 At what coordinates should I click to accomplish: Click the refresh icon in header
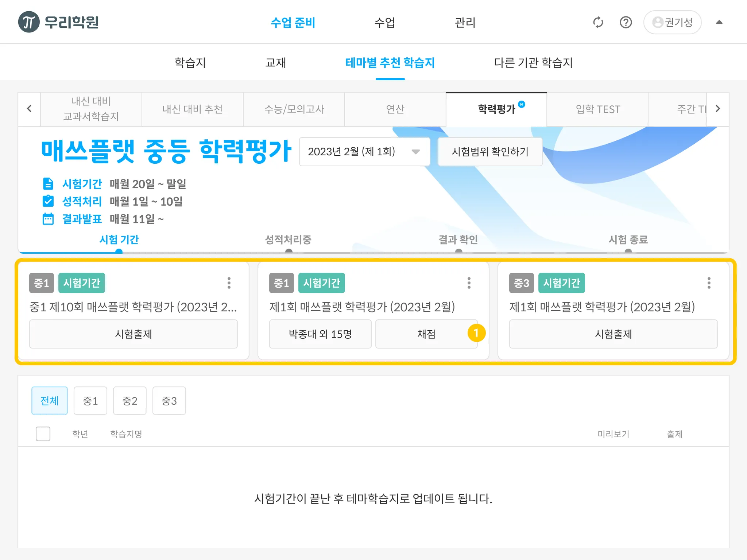598,22
